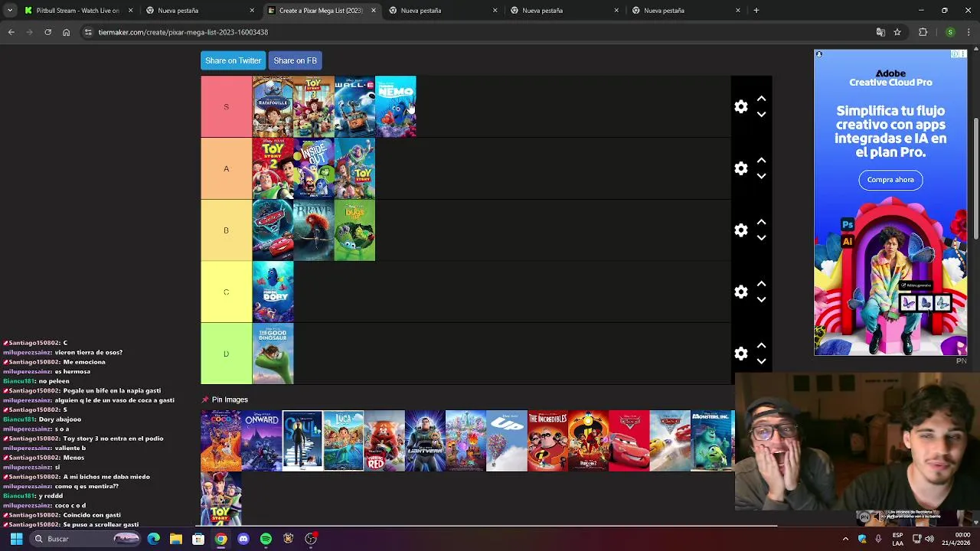Close the Pitbull Stream tab
The height and width of the screenshot is (551, 980).
click(x=131, y=11)
